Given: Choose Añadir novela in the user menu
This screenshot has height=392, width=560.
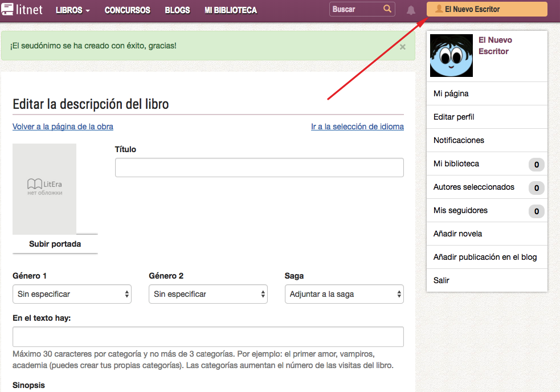Looking at the screenshot, I should tap(487, 234).
